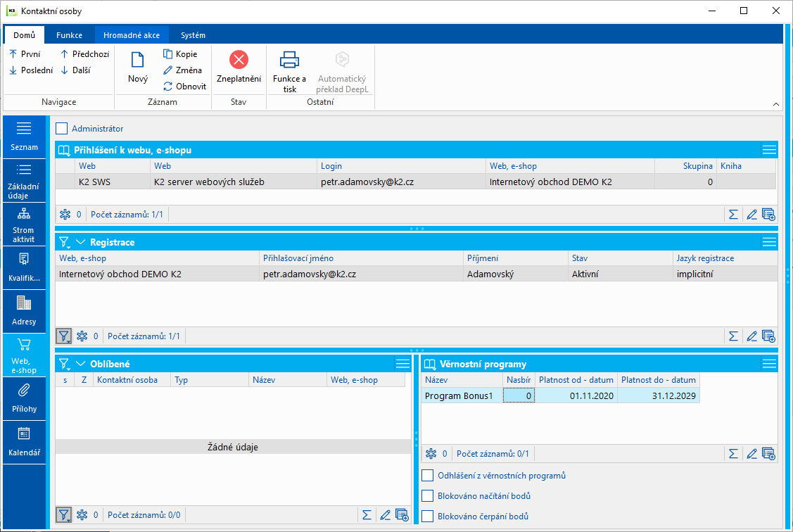Enable the Administrátor checkbox
This screenshot has height=532, width=793.
62,129
